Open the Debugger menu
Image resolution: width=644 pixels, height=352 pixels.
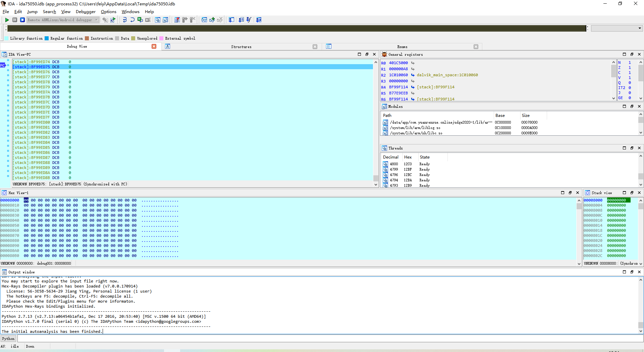[86, 12]
